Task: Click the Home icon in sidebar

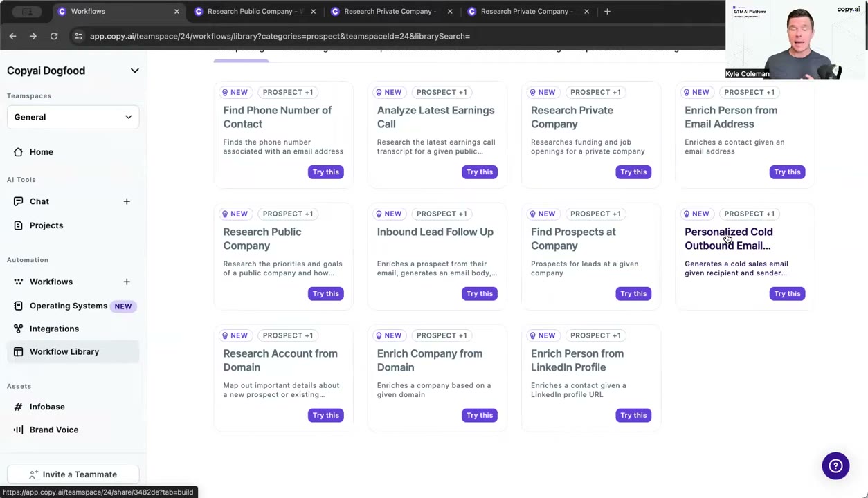Action: point(18,152)
